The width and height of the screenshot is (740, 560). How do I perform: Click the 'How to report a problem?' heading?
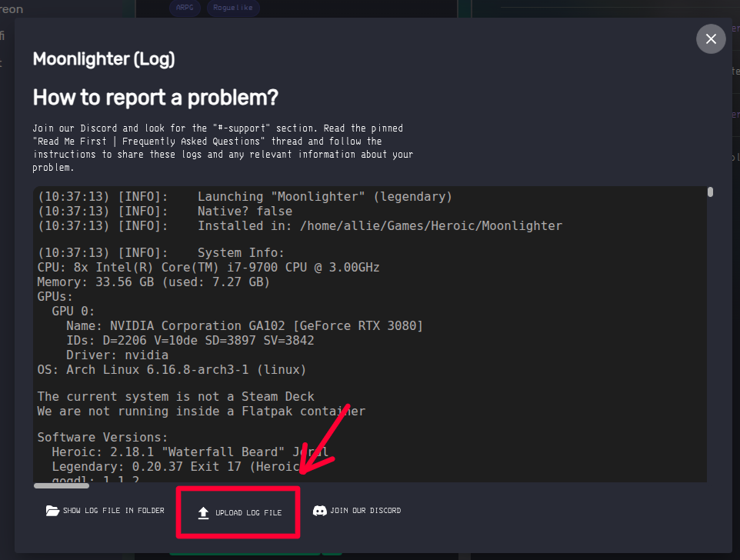click(x=155, y=98)
